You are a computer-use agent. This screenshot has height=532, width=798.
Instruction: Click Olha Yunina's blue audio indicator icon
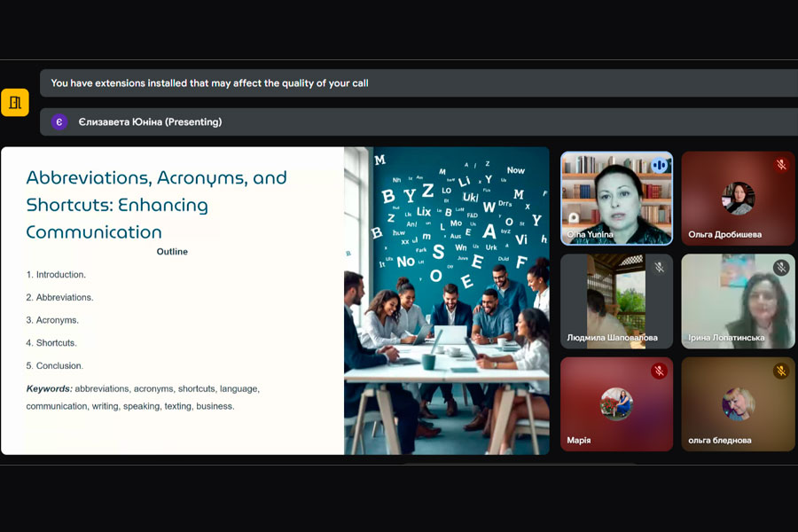tap(659, 166)
